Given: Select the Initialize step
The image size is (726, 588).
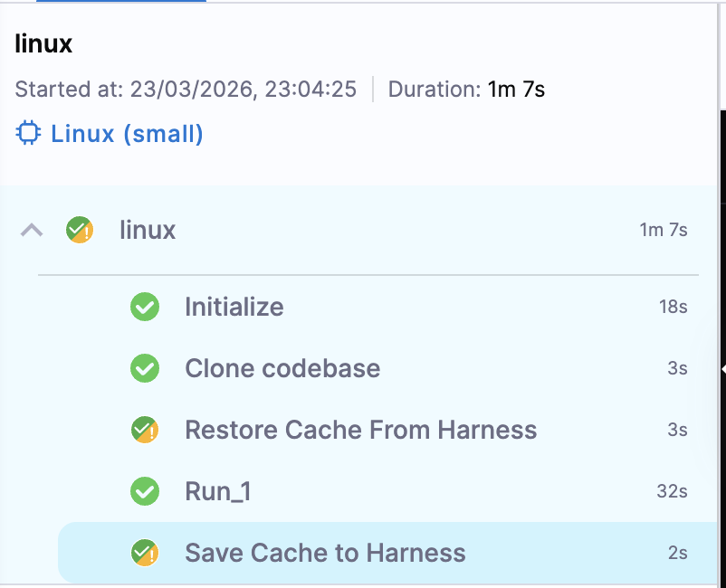Looking at the screenshot, I should 234,307.
